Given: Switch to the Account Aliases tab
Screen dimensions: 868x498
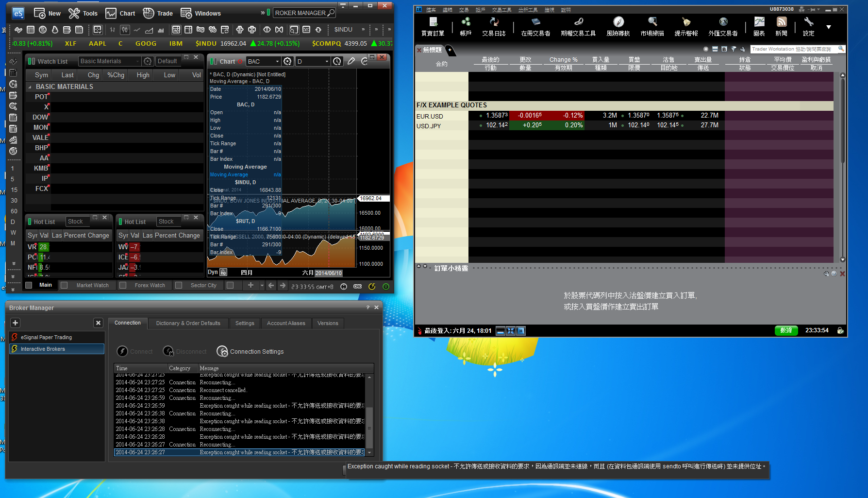Looking at the screenshot, I should point(286,323).
